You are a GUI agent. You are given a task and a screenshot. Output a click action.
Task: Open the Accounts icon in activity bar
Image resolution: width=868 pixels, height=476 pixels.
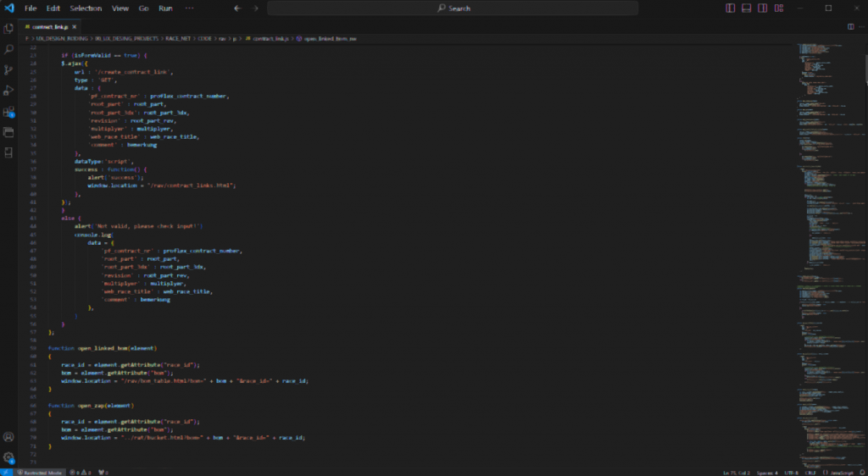(8, 437)
